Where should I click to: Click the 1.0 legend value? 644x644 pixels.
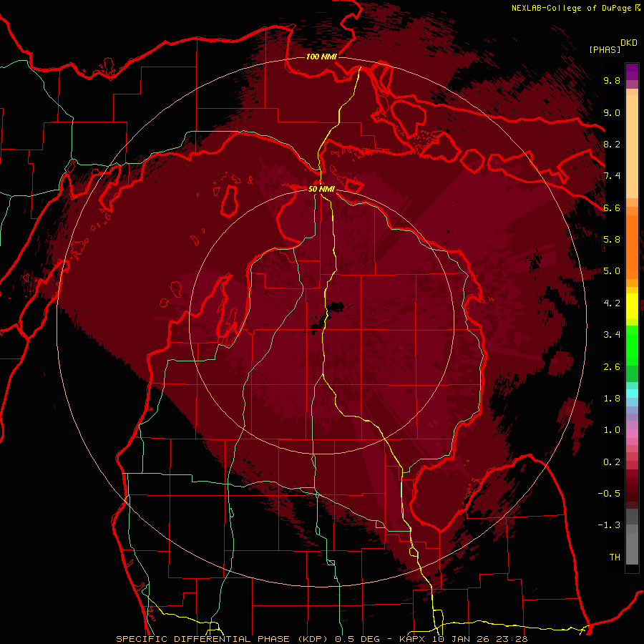[x=612, y=430]
